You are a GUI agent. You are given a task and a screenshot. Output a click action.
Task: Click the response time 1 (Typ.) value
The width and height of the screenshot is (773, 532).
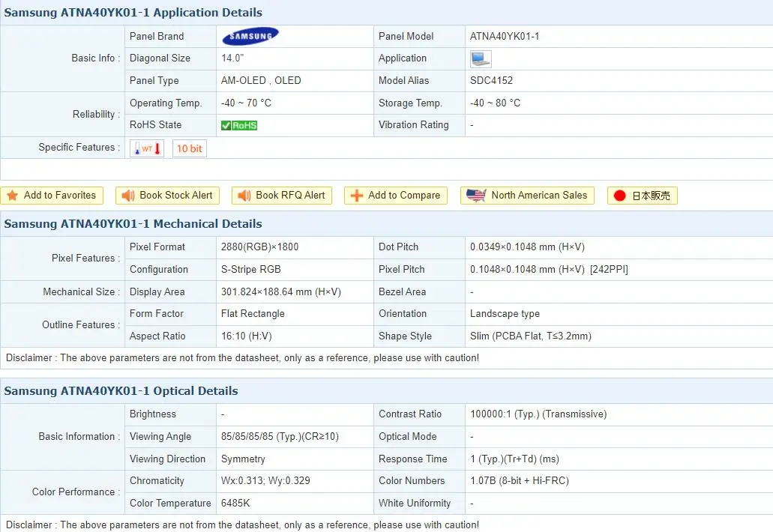click(x=514, y=459)
